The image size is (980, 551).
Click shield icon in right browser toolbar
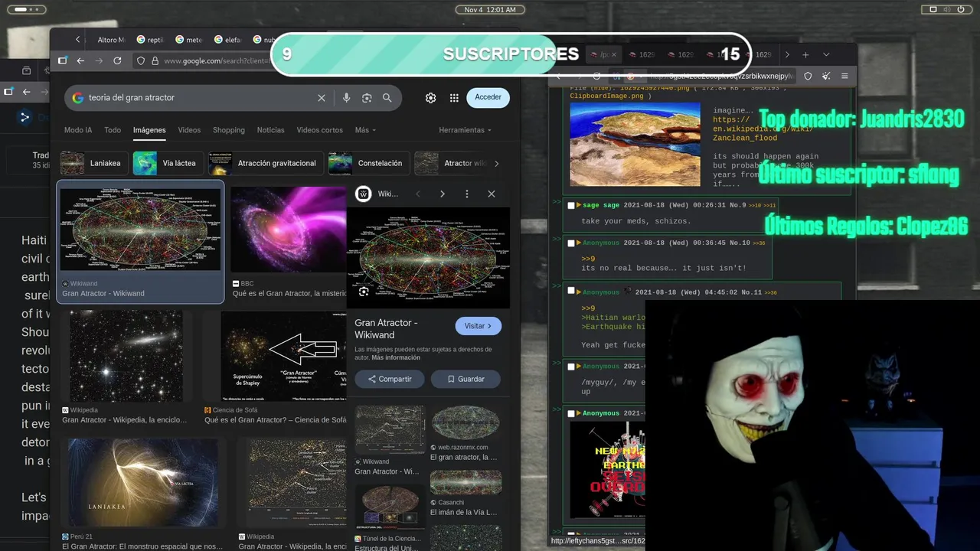tap(808, 76)
